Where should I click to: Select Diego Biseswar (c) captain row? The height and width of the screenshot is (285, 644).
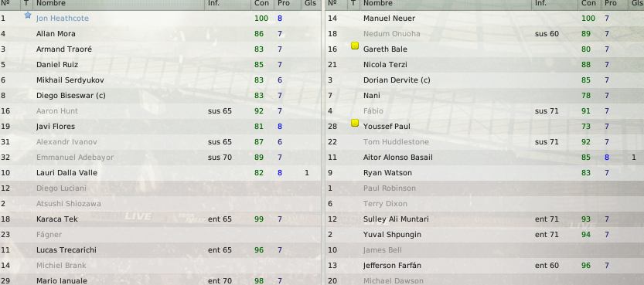tap(160, 96)
